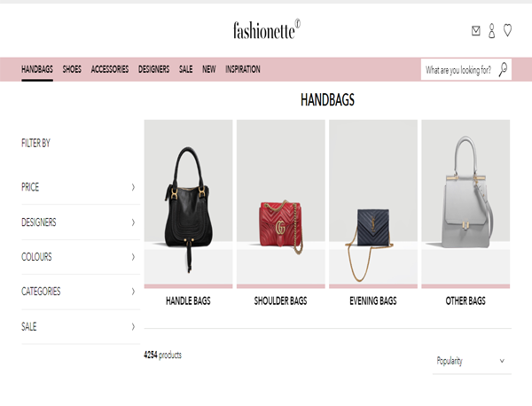Select the Shoes menu item
Viewport: 532px width, 406px height.
coord(72,69)
